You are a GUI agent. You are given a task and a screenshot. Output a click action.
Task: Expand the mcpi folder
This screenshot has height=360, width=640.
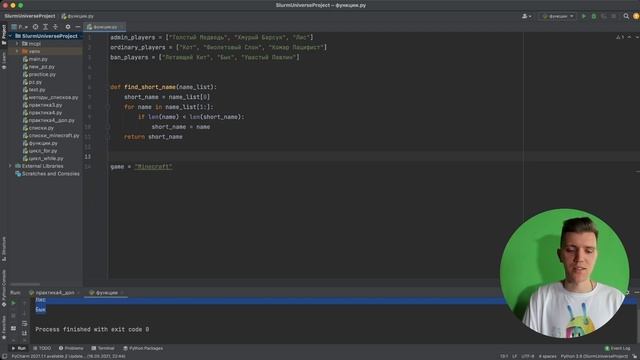coord(17,44)
